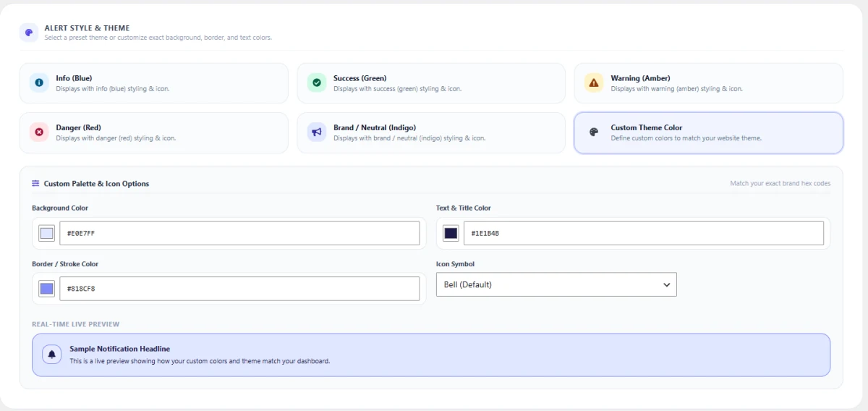Click the ALERT STYLE & THEME heading
This screenshot has height=411, width=868.
pos(87,28)
